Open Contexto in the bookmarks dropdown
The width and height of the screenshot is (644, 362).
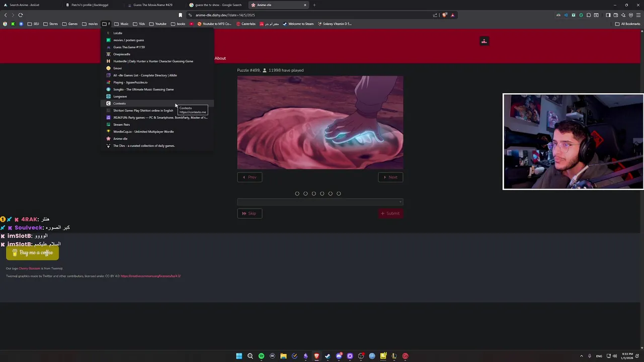[157, 104]
